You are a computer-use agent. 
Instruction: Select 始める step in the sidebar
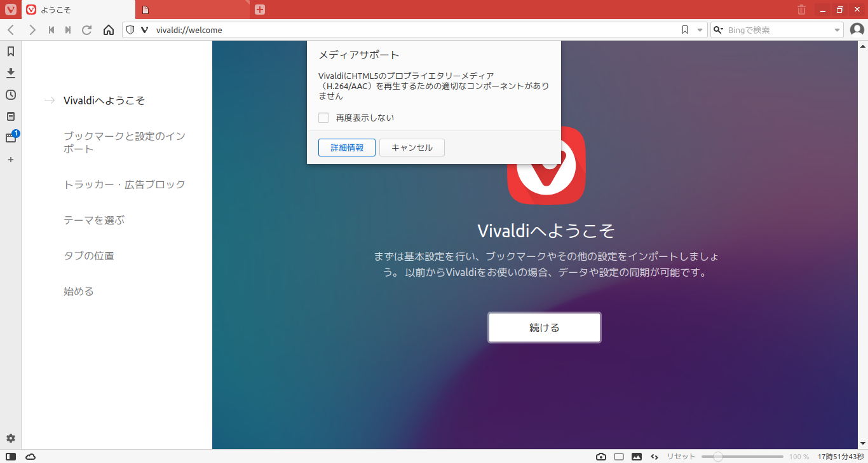79,291
